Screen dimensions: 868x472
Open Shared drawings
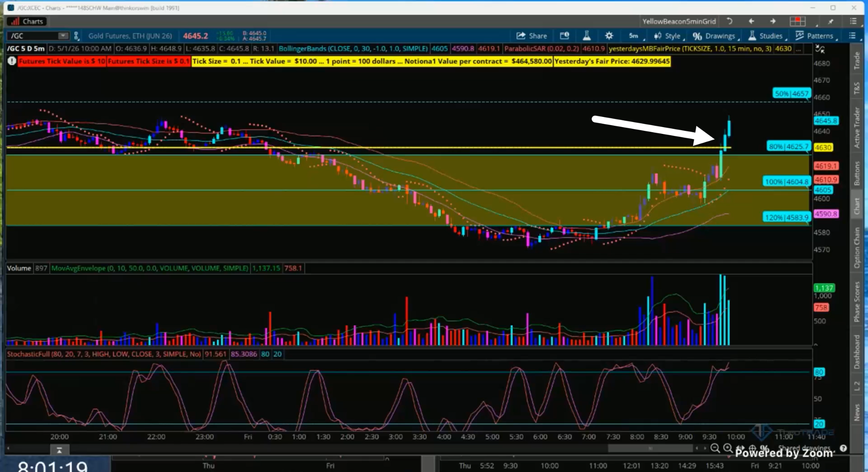coord(804,448)
